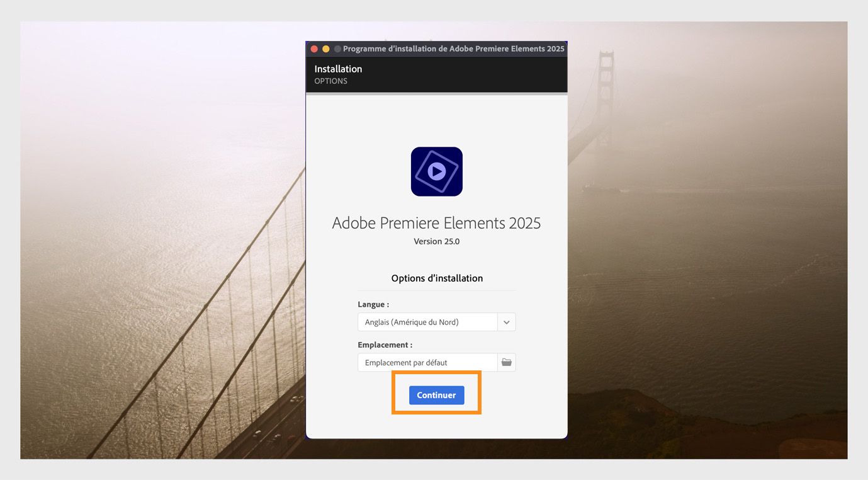This screenshot has height=480, width=868.
Task: Click the OPTIONS subtitle in the header
Action: [x=331, y=81]
